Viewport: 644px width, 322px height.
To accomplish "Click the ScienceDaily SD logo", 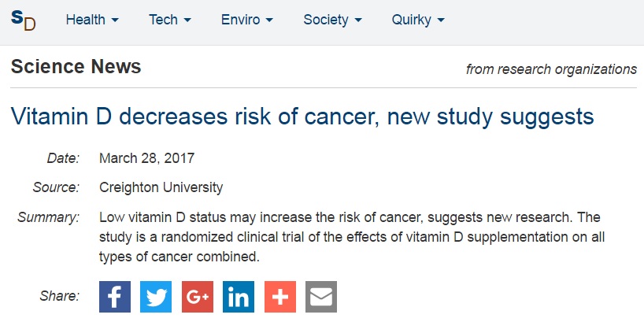I will (x=24, y=20).
